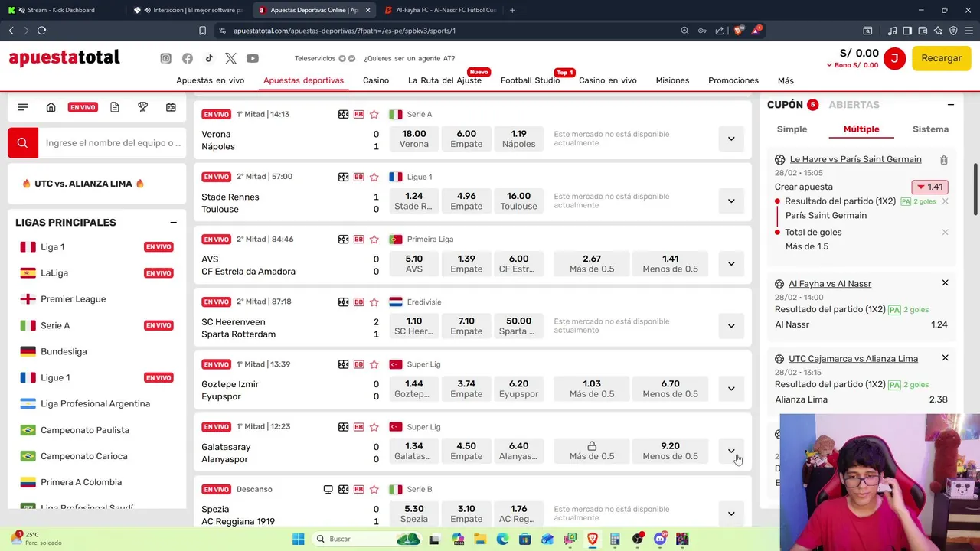Expand markets for Galatasaray vs Alanyaspor

click(731, 451)
